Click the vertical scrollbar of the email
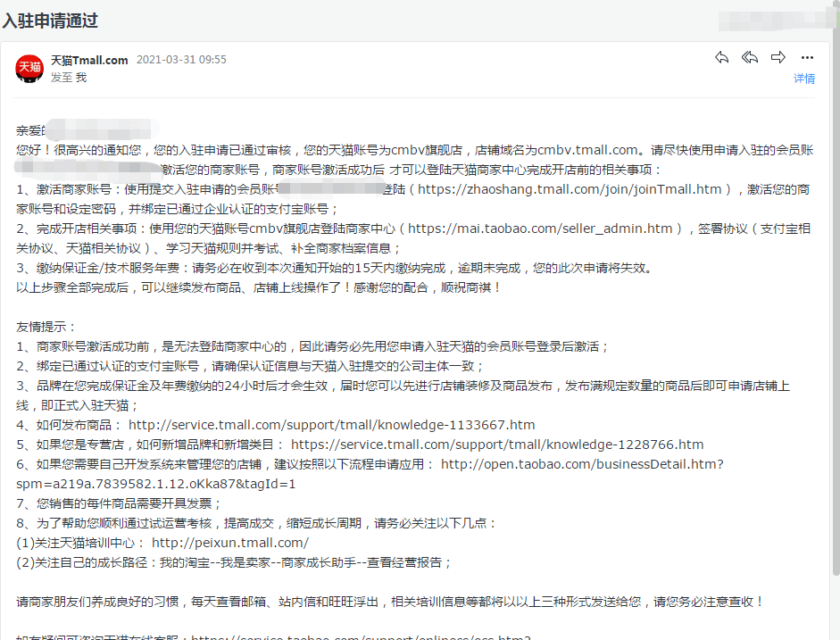The width and height of the screenshot is (840, 640). [x=836, y=300]
